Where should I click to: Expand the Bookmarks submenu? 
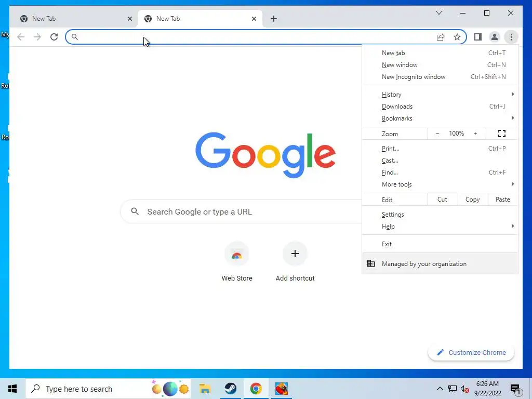tap(440, 118)
